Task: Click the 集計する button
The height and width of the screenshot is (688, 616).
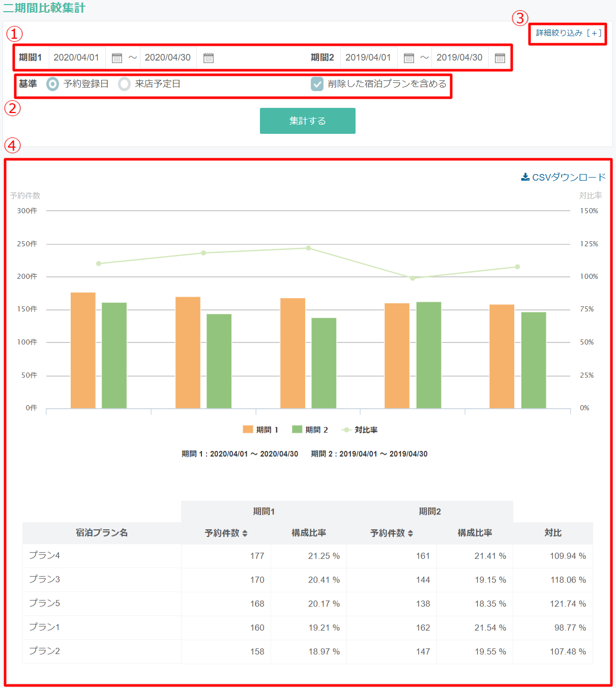Action: tap(308, 121)
